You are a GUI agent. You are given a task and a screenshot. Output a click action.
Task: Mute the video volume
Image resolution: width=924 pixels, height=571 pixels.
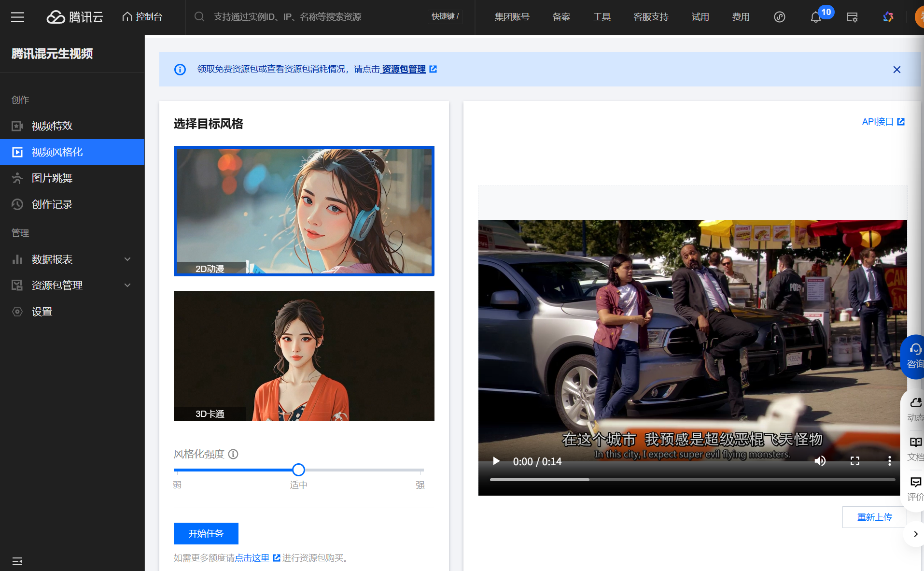pyautogui.click(x=820, y=461)
